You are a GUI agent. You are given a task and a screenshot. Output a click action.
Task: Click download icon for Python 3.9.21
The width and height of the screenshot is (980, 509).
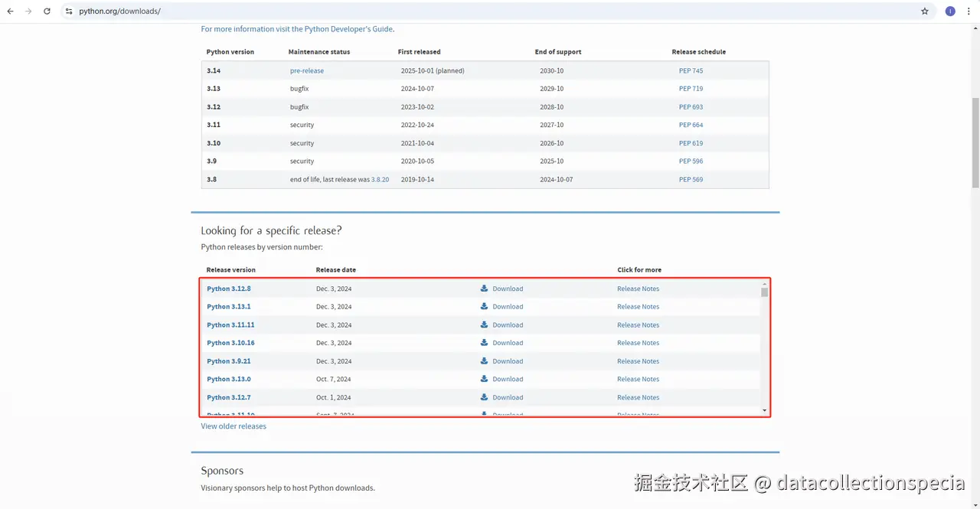[484, 361]
